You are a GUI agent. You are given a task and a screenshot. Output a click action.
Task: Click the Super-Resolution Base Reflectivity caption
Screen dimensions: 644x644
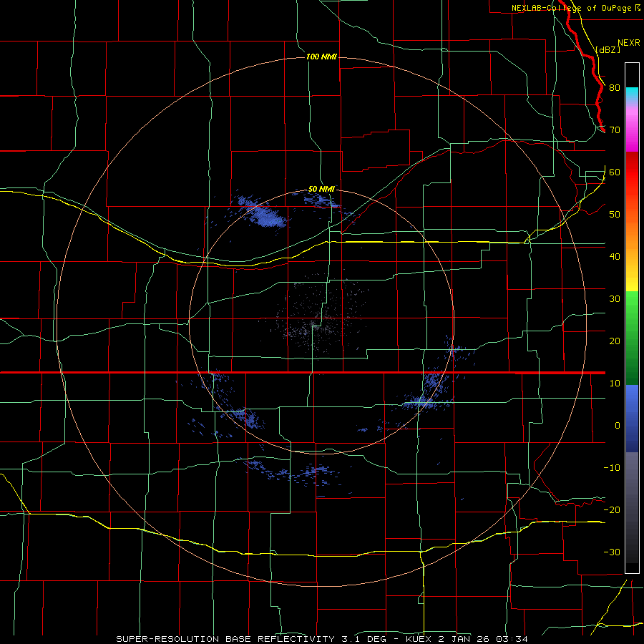tap(321, 639)
